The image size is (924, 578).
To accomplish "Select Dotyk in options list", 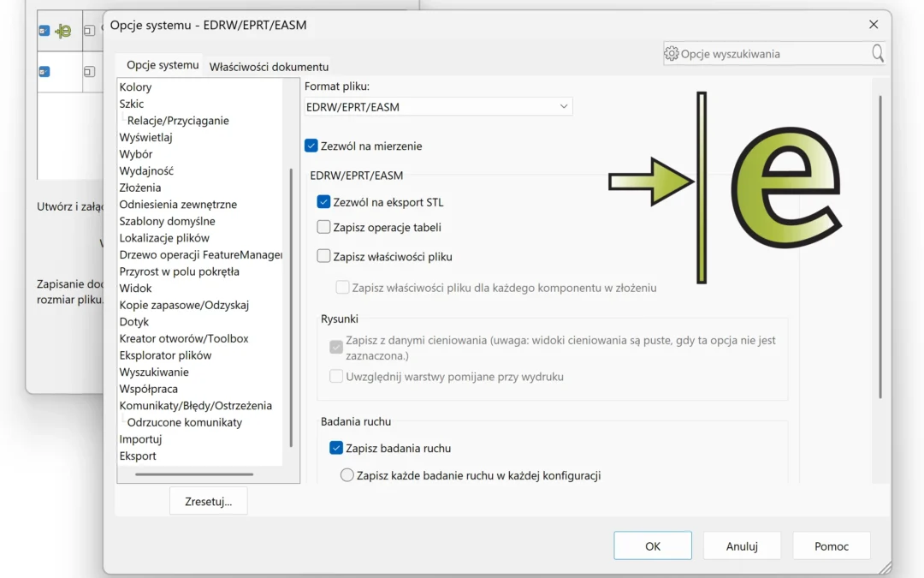I will pos(133,321).
